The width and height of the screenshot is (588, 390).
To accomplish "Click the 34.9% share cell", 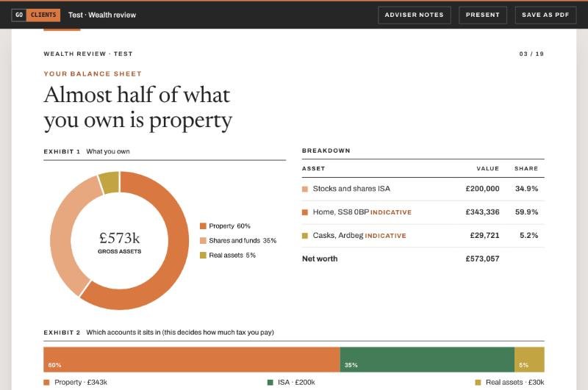I will click(526, 189).
